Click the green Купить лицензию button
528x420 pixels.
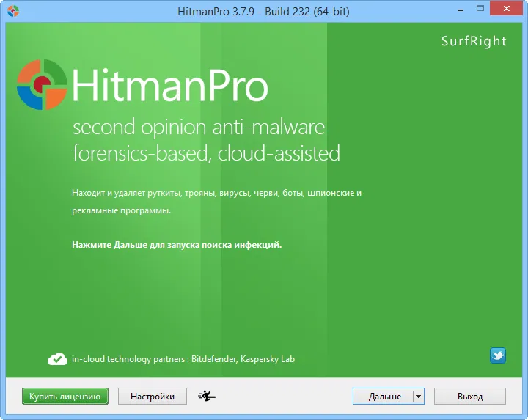coord(65,396)
